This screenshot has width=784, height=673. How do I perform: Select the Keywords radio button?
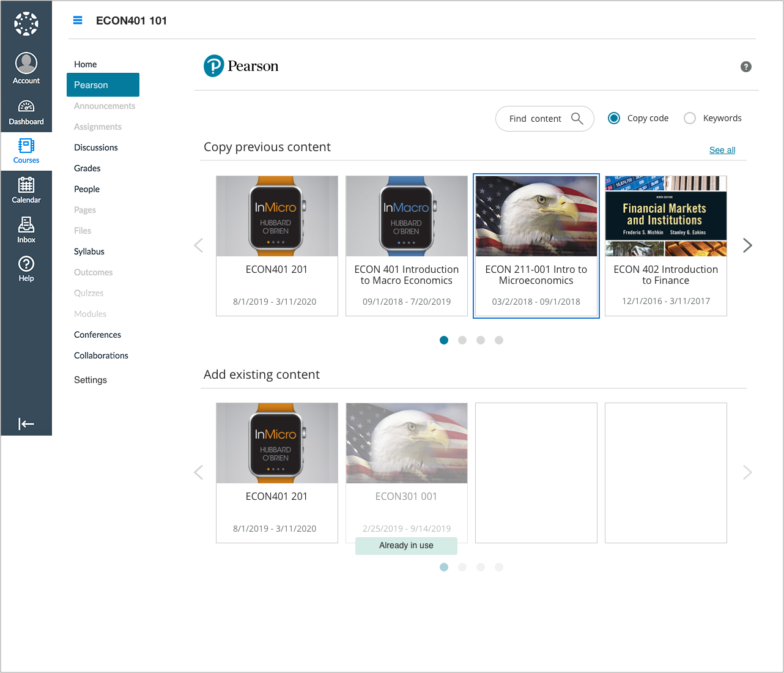click(x=690, y=118)
